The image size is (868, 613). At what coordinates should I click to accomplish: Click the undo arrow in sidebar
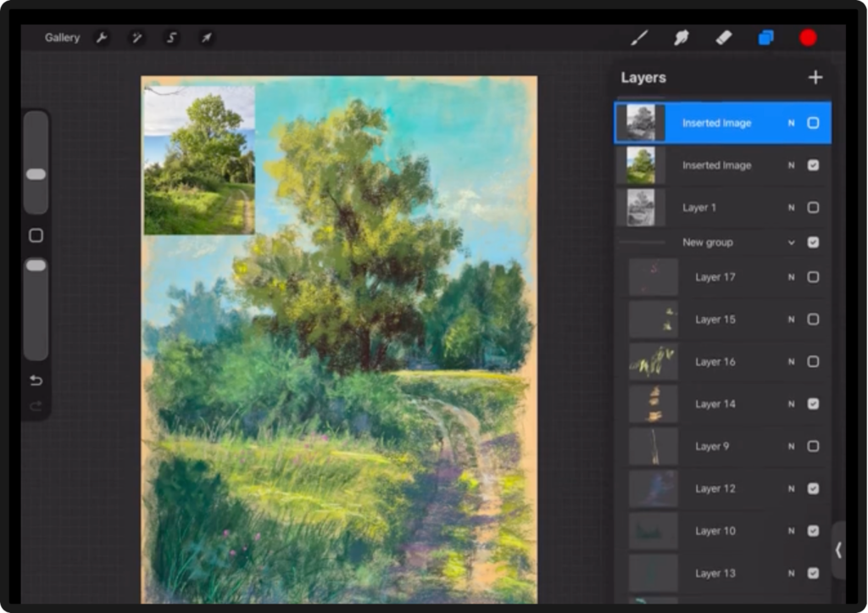click(x=36, y=380)
